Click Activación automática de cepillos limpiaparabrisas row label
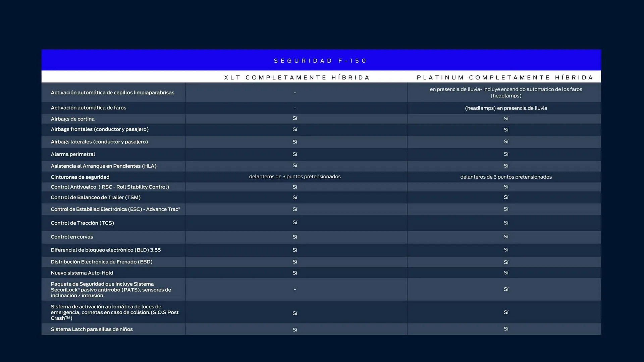This screenshot has width=644, height=362. 112,93
